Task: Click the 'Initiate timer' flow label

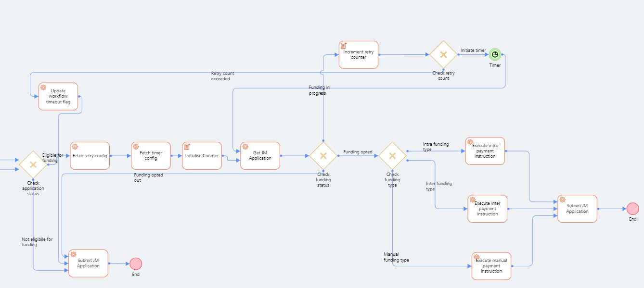Action: pyautogui.click(x=473, y=50)
